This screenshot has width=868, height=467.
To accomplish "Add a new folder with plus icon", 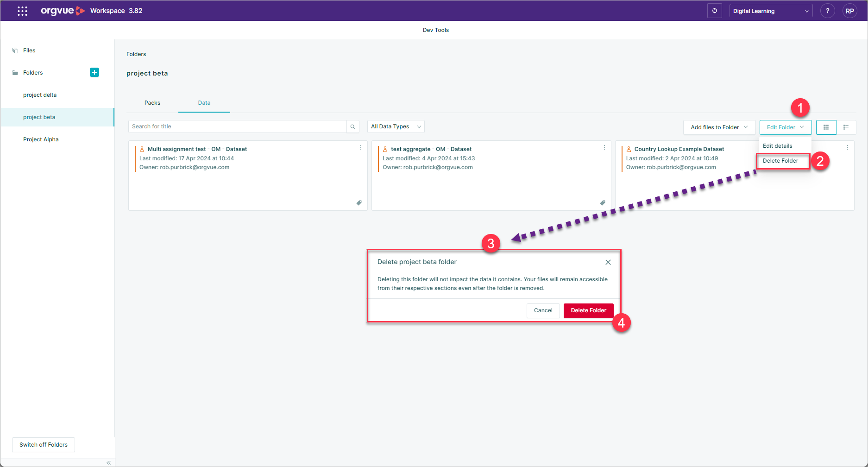I will [94, 72].
